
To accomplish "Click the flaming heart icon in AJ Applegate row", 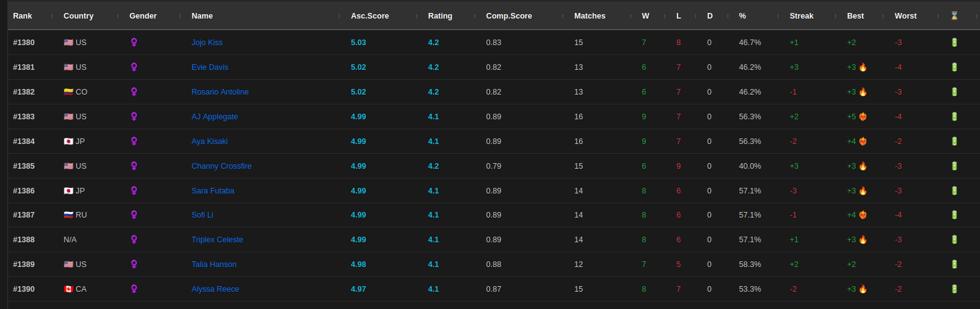I will tap(863, 117).
